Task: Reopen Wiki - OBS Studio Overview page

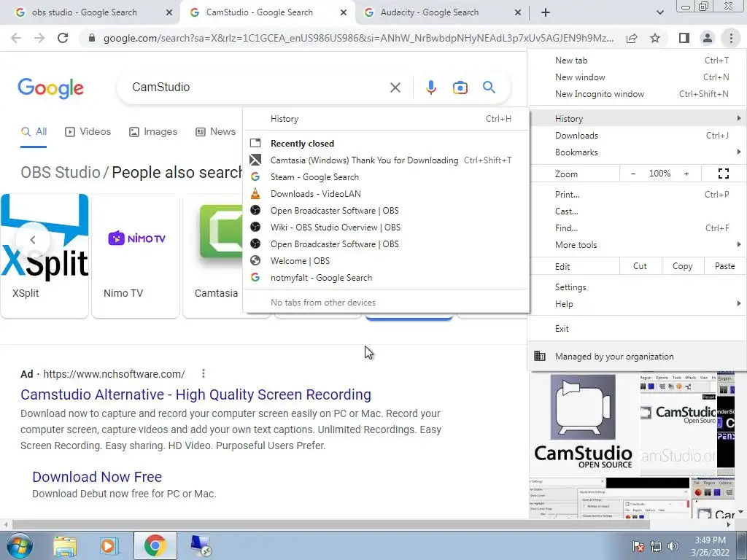Action: point(386,227)
